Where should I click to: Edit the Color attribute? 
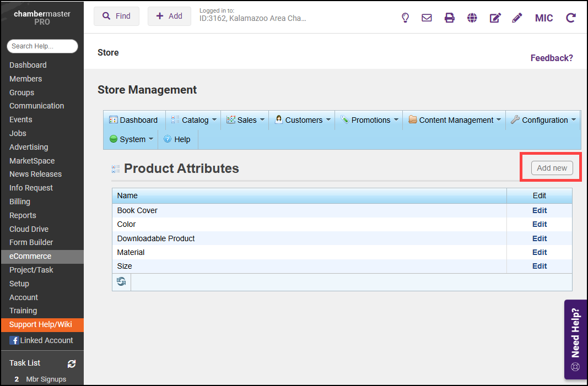coord(539,224)
